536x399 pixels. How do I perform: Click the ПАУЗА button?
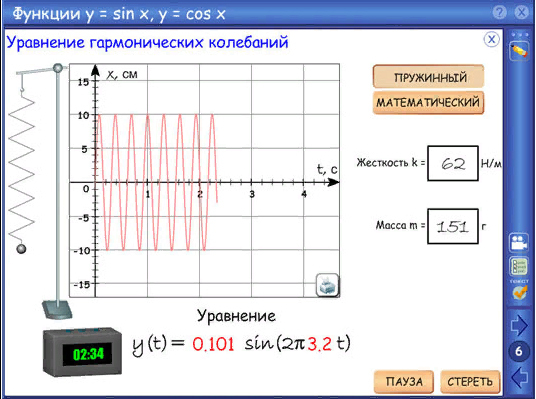click(404, 381)
